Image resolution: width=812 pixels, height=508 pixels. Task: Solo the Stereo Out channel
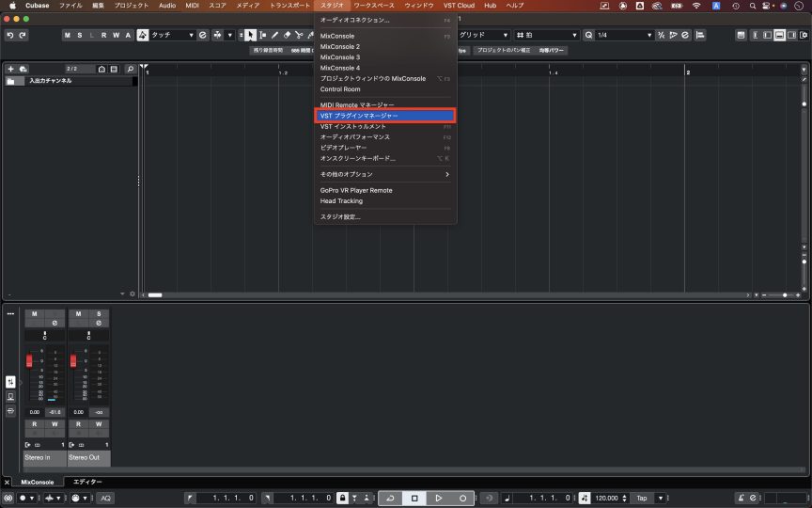point(99,313)
